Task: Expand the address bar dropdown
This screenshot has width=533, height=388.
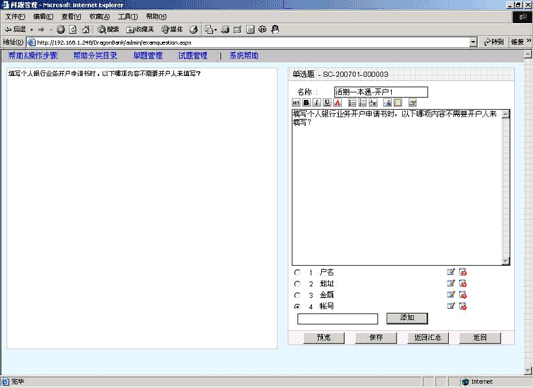Action: pos(473,42)
